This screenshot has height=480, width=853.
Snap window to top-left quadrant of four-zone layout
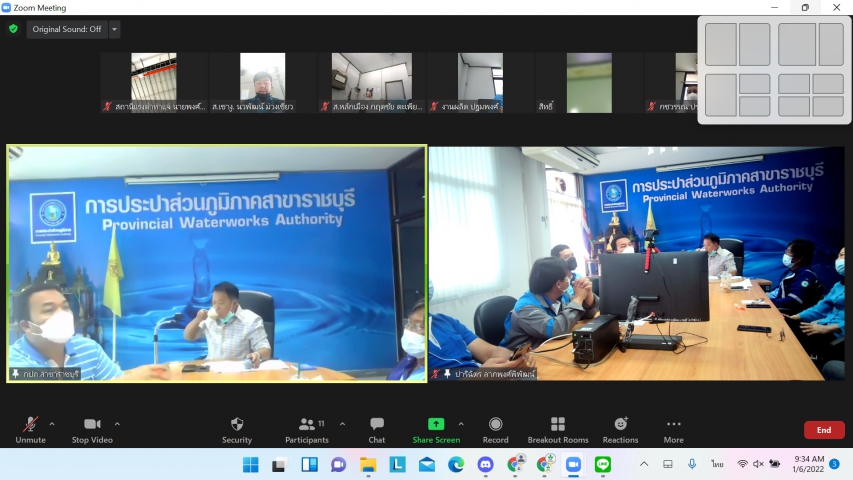click(x=794, y=84)
